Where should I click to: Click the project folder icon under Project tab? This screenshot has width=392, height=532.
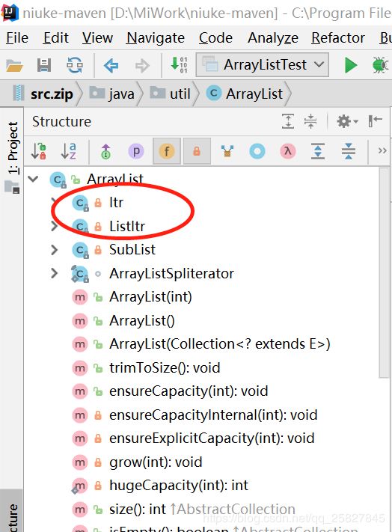[13, 187]
